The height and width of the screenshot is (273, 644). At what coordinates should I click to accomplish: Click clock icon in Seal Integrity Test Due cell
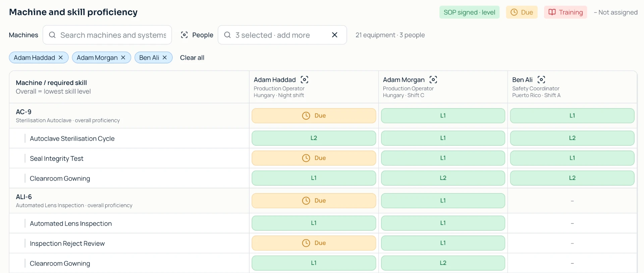pos(306,158)
